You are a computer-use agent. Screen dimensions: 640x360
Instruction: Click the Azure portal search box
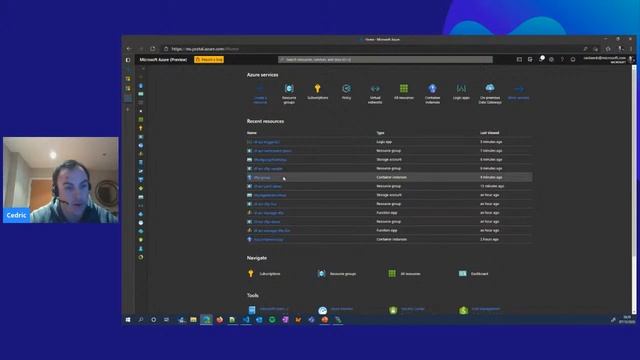point(385,60)
